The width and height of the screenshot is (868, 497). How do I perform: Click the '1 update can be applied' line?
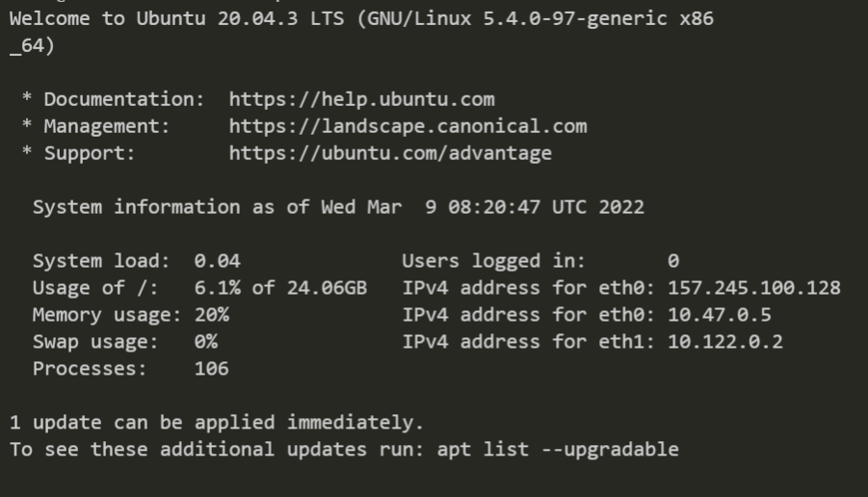[217, 423]
